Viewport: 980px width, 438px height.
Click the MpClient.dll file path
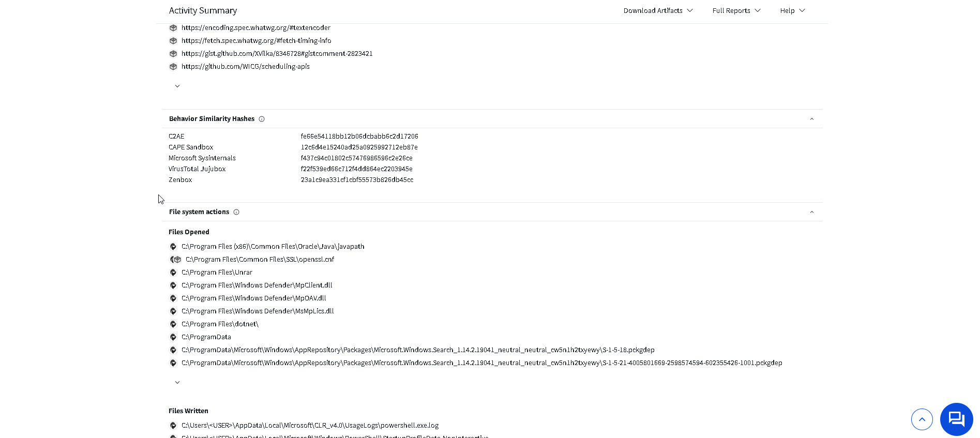[x=257, y=285]
